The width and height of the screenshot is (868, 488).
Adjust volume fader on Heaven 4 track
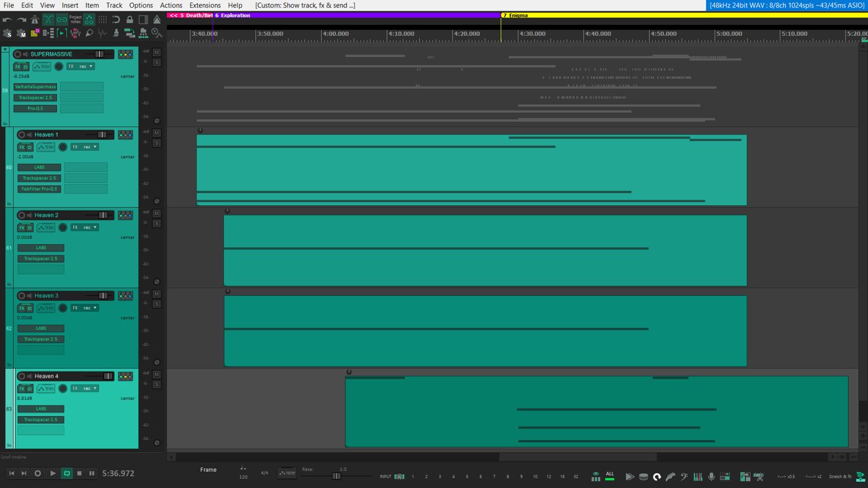(108, 376)
